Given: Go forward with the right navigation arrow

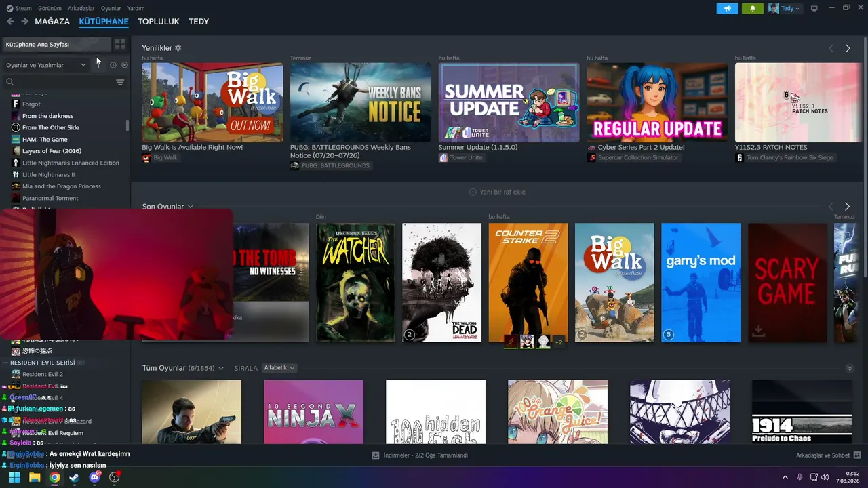Looking at the screenshot, I should [24, 22].
